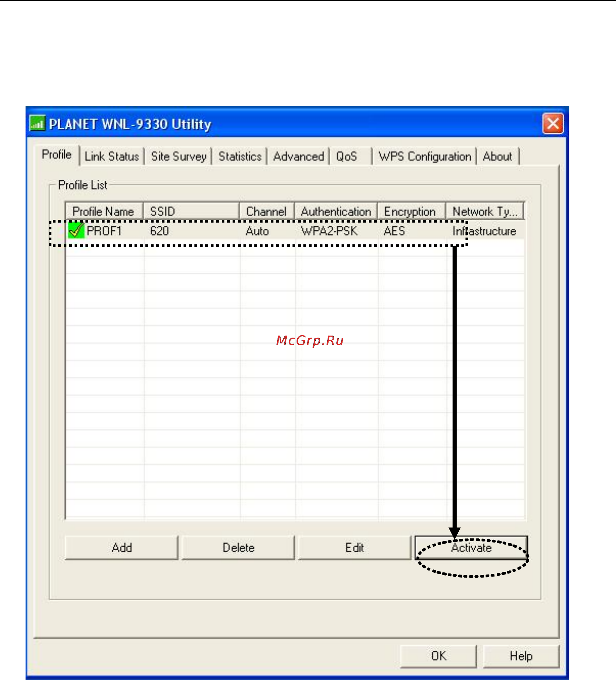The height and width of the screenshot is (680, 616).
Task: Click the SSID value 620
Action: [x=159, y=231]
